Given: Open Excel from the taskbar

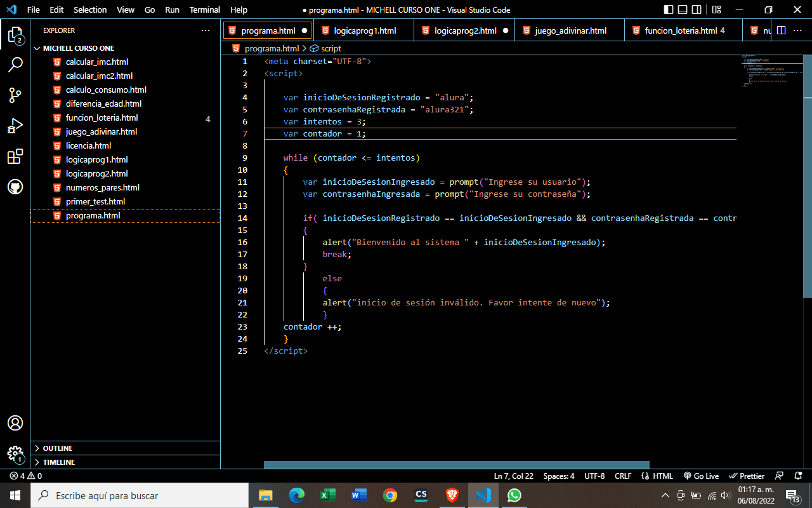Looking at the screenshot, I should pos(327,495).
